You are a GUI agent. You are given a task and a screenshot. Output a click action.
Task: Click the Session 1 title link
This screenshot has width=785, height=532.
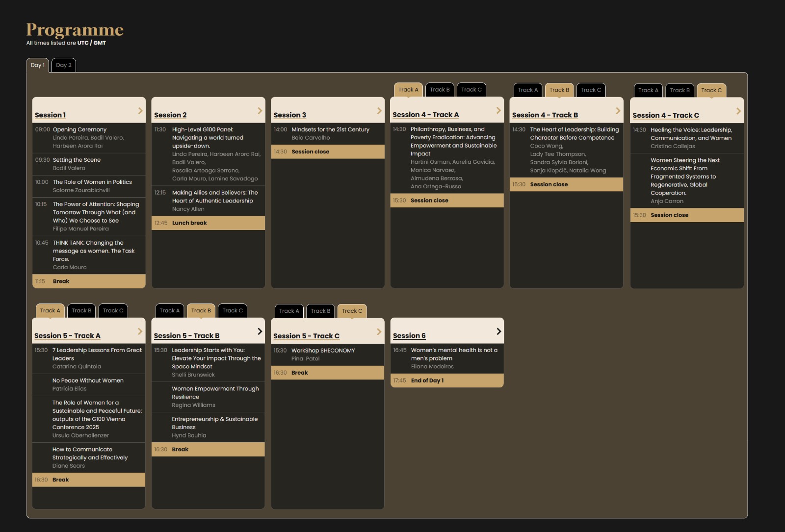[x=50, y=115]
